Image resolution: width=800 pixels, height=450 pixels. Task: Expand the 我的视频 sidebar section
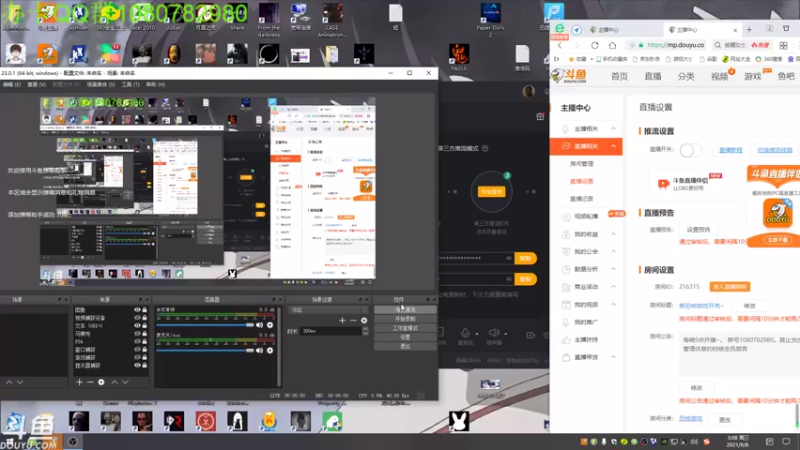613,305
